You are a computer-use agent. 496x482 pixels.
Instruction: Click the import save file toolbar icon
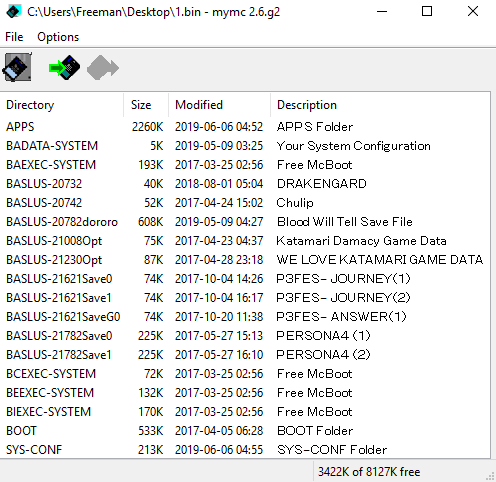pos(64,67)
